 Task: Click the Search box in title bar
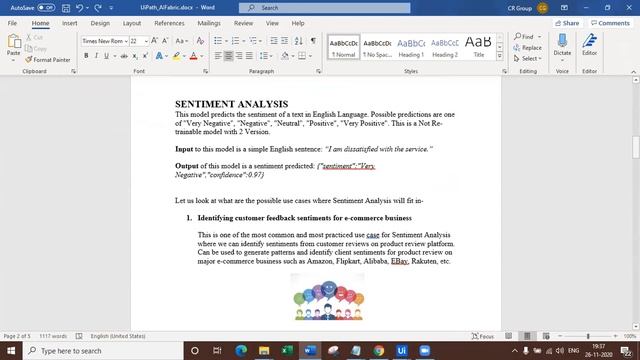pos(324,8)
